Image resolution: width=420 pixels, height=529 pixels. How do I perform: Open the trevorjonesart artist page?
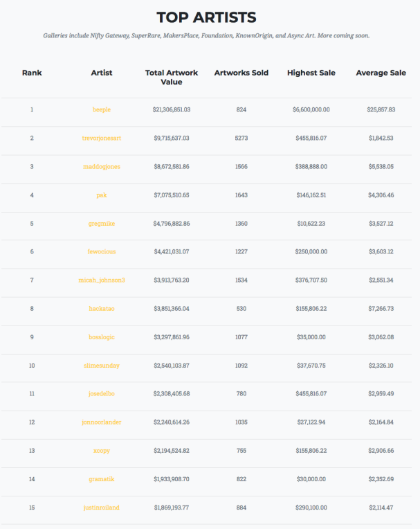click(x=102, y=138)
